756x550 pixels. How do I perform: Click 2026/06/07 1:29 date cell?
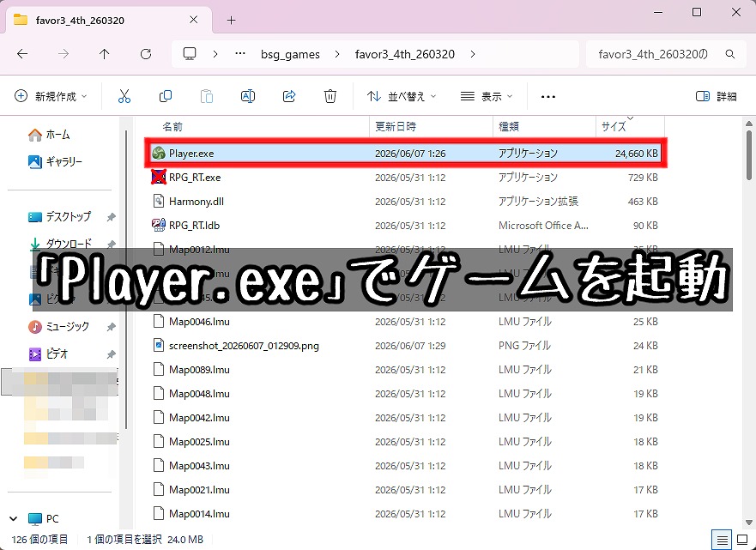(410, 346)
